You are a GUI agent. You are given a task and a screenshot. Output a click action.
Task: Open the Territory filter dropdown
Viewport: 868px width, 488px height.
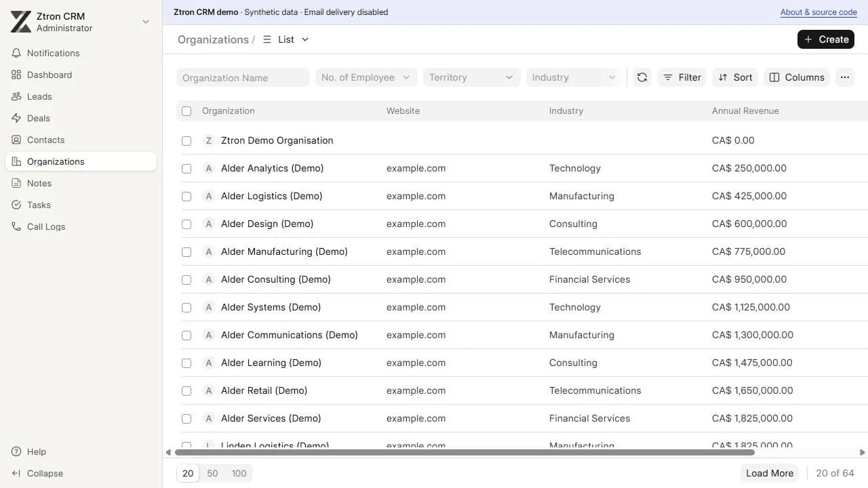[x=471, y=77]
